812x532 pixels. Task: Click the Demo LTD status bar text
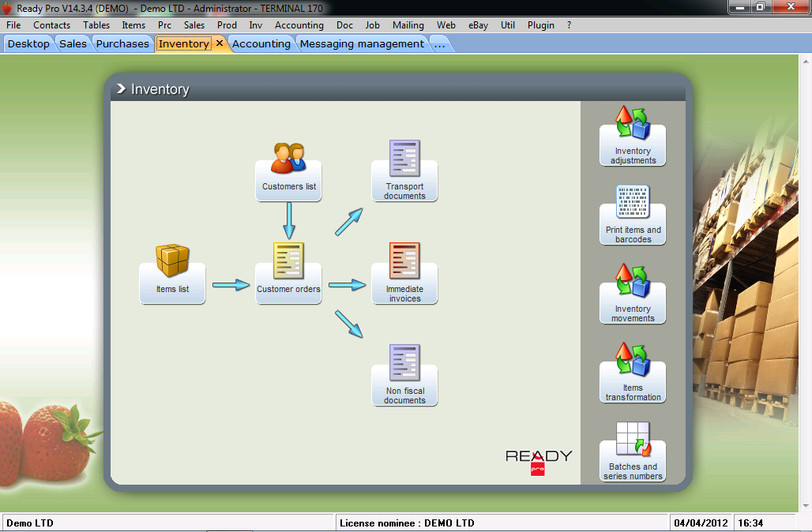click(x=30, y=523)
